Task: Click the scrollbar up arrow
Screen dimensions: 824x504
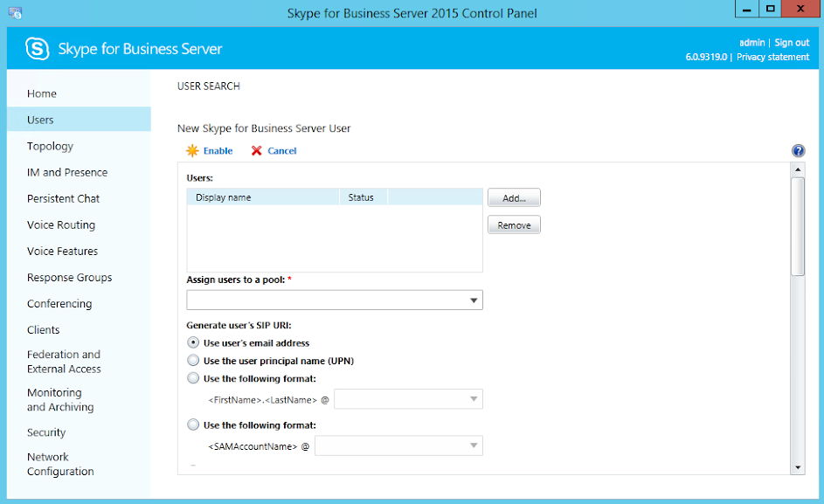Action: [798, 169]
